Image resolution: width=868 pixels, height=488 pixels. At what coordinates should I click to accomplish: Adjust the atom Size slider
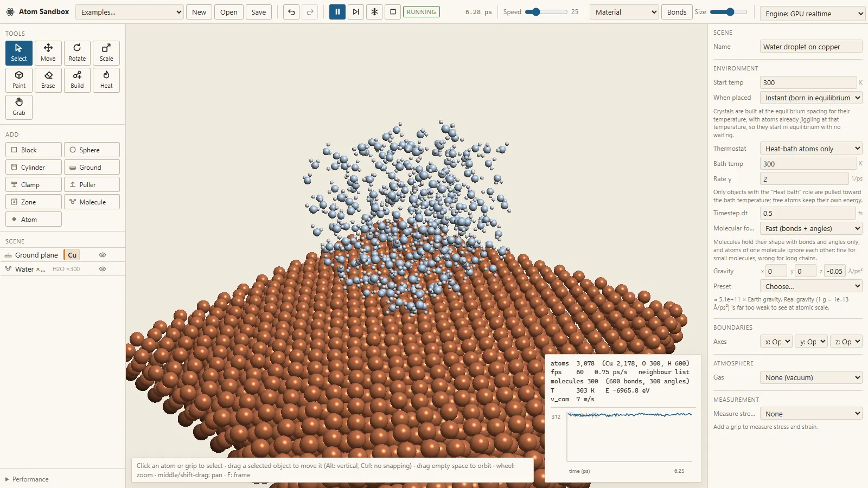pos(728,12)
